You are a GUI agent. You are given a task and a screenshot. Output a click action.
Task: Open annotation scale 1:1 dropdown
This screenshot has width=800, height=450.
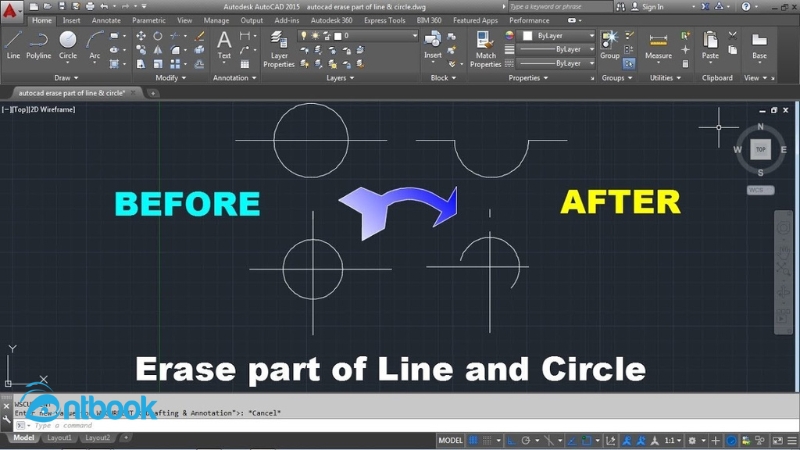[x=673, y=440]
